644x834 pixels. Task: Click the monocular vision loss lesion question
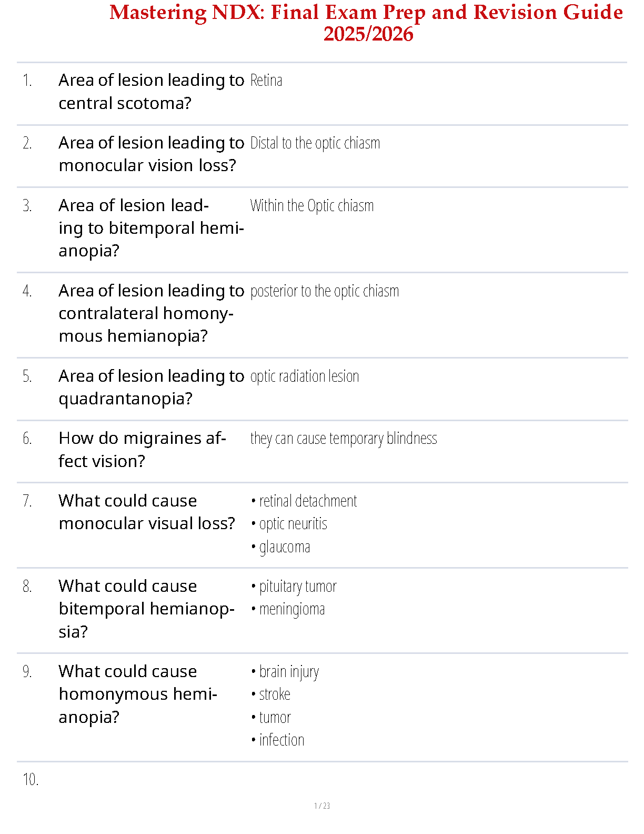point(151,154)
